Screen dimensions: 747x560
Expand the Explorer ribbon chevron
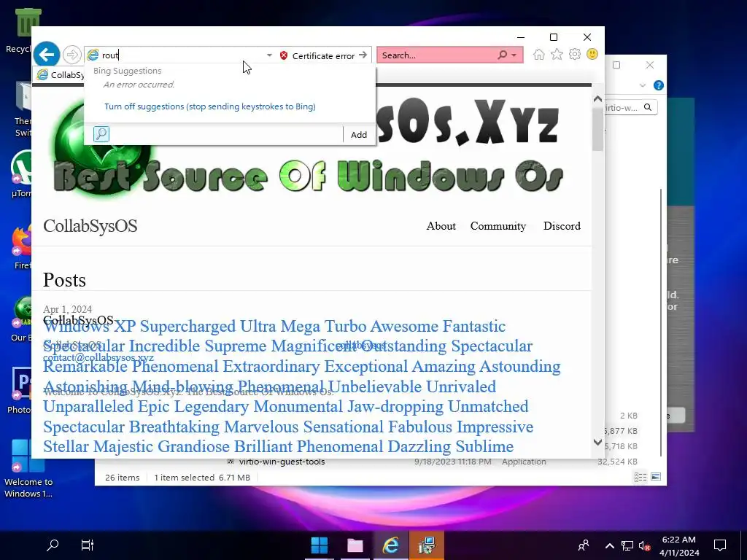tap(642, 85)
